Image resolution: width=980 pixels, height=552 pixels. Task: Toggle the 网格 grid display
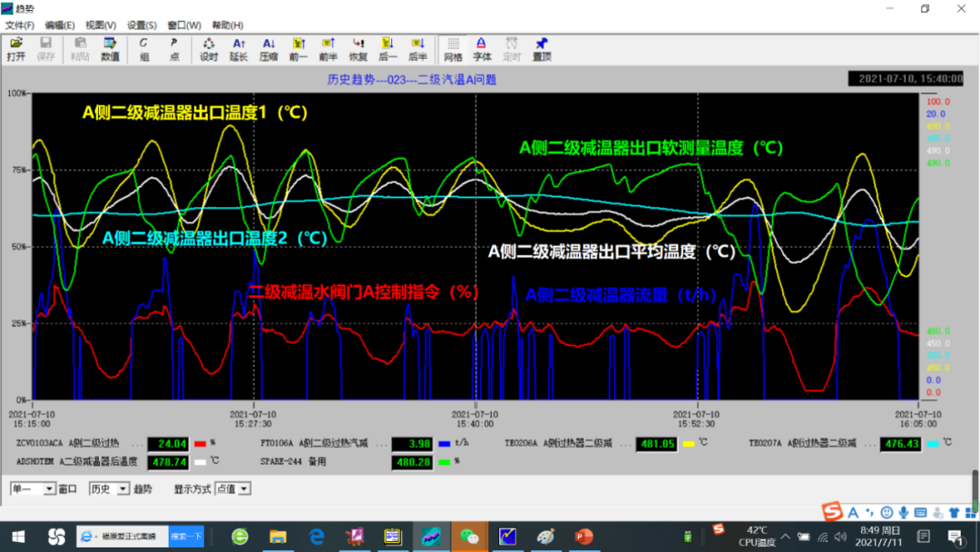[453, 49]
